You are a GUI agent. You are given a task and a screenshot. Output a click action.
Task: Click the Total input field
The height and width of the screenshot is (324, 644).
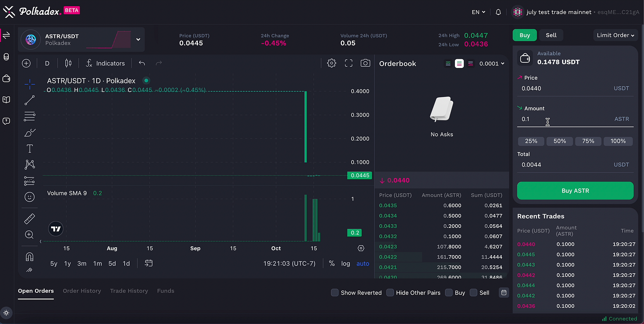coord(575,165)
